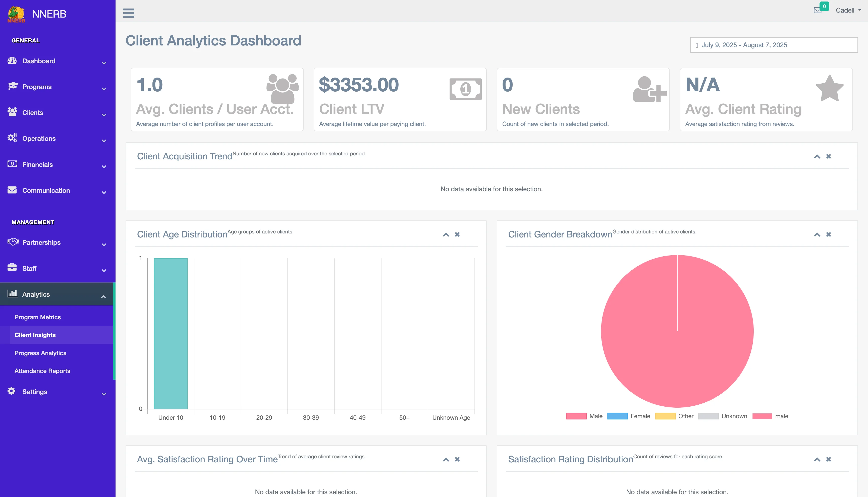Click the Operations gears icon
The height and width of the screenshot is (497, 868).
(12, 138)
